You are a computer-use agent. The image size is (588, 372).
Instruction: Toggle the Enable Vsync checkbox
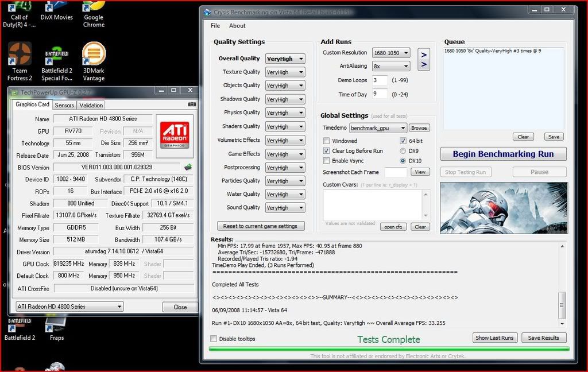pyautogui.click(x=327, y=161)
